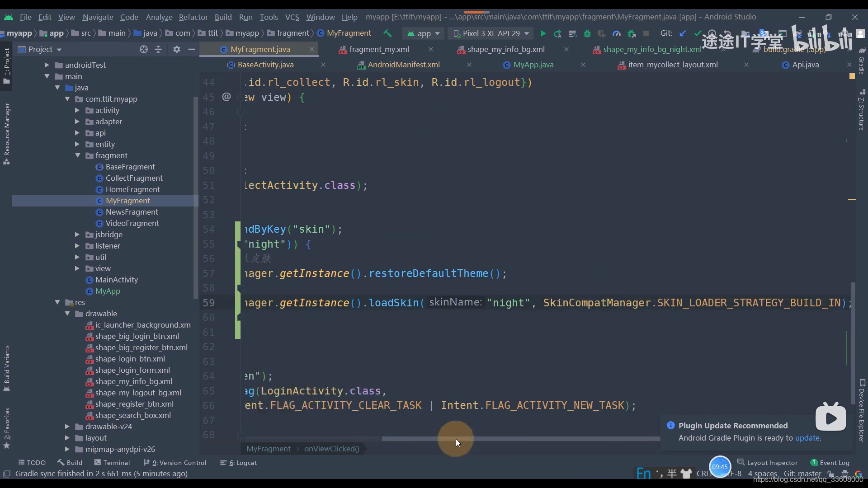Expand the androidTest folder
Screen dimensions: 868x488
click(47, 65)
